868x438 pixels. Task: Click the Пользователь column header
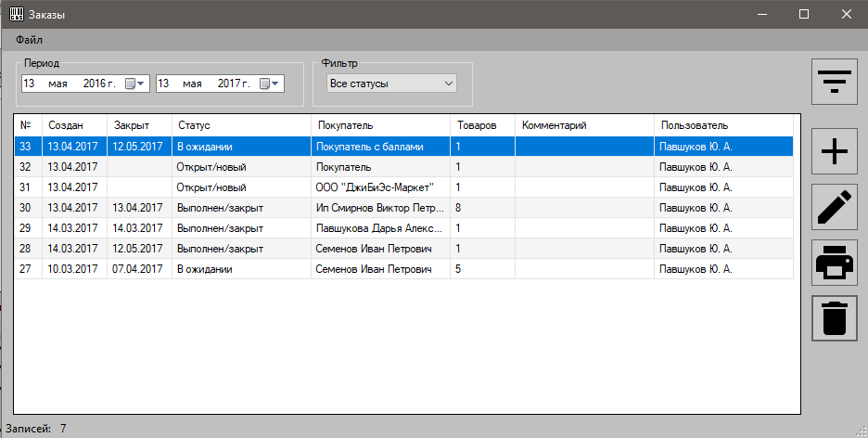click(723, 125)
